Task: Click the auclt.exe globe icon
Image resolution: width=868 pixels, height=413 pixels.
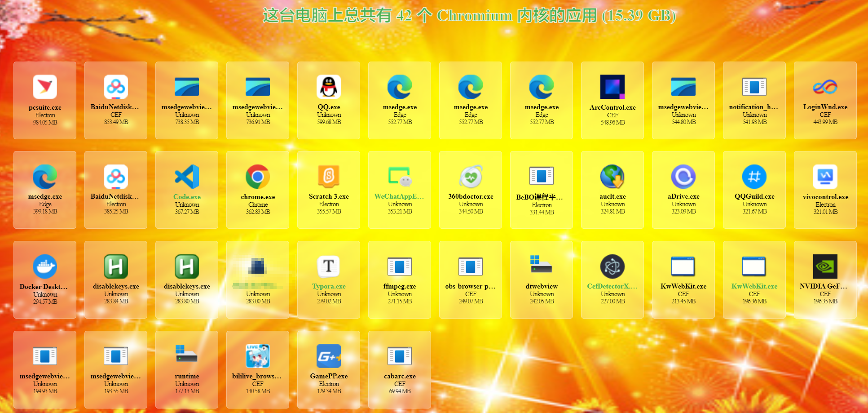Action: 612,177
